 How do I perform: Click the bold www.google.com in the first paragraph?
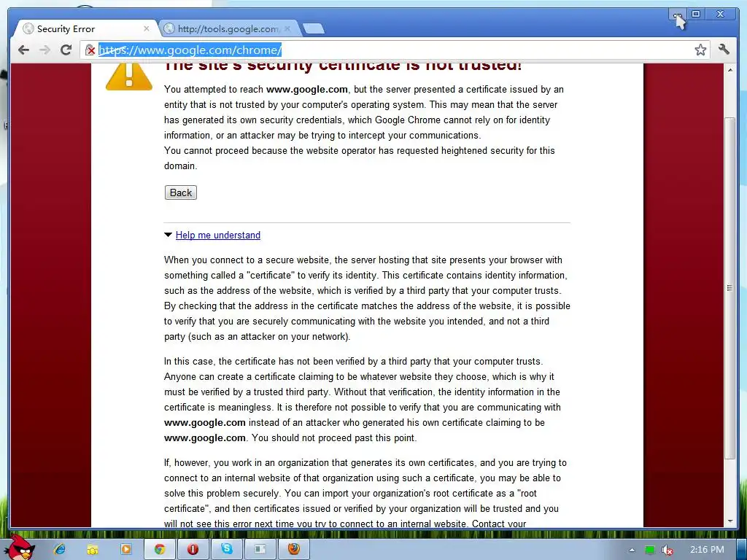(x=307, y=89)
